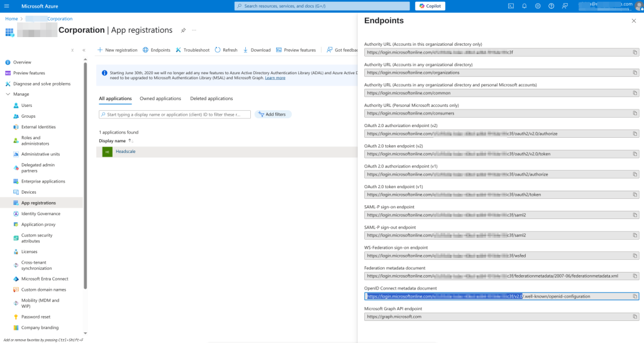
Task: Open the Headscale application
Action: tap(126, 152)
